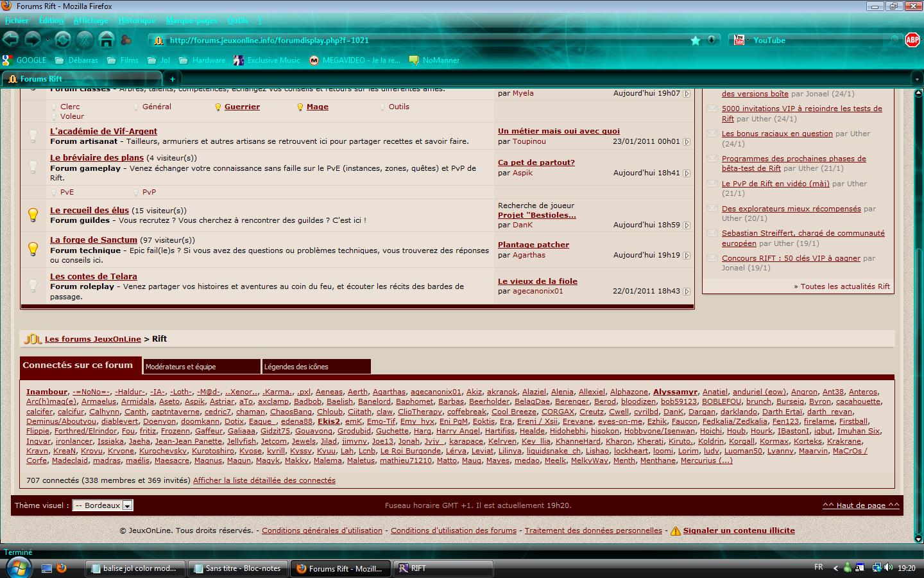Open the Thème visuel Bordeaux dropdown
This screenshot has width=924, height=578.
tap(103, 505)
